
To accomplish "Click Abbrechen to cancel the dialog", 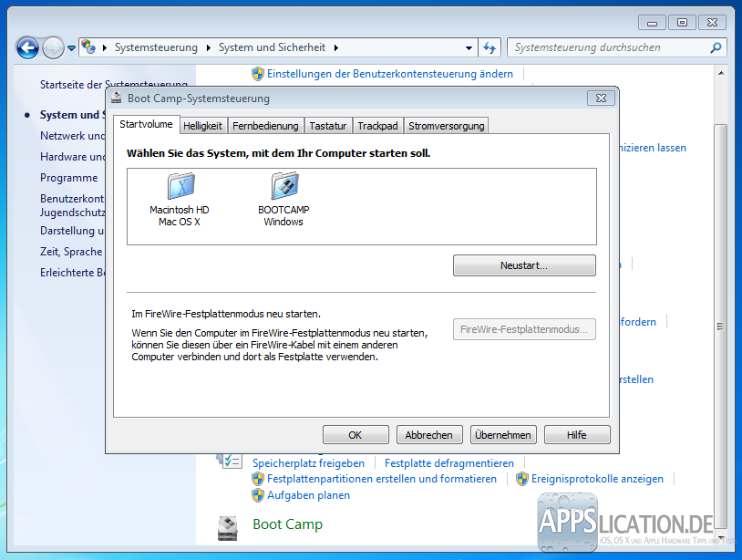I will pos(429,435).
